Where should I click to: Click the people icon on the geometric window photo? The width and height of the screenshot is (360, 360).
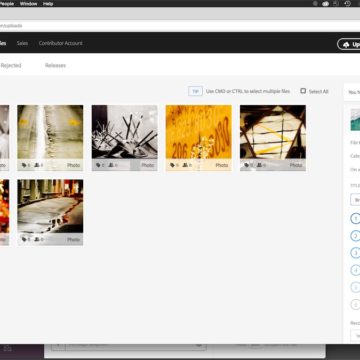point(259,165)
